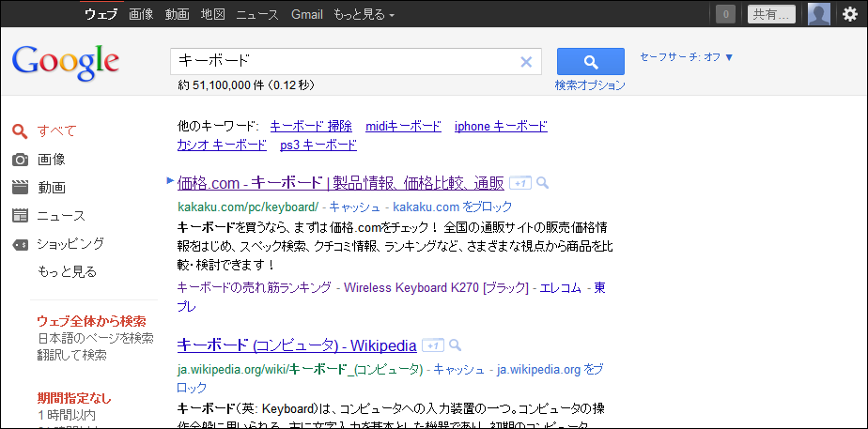868x429 pixels.
Task: Open キャッシュ link for Wikipedia result
Action: 459,369
